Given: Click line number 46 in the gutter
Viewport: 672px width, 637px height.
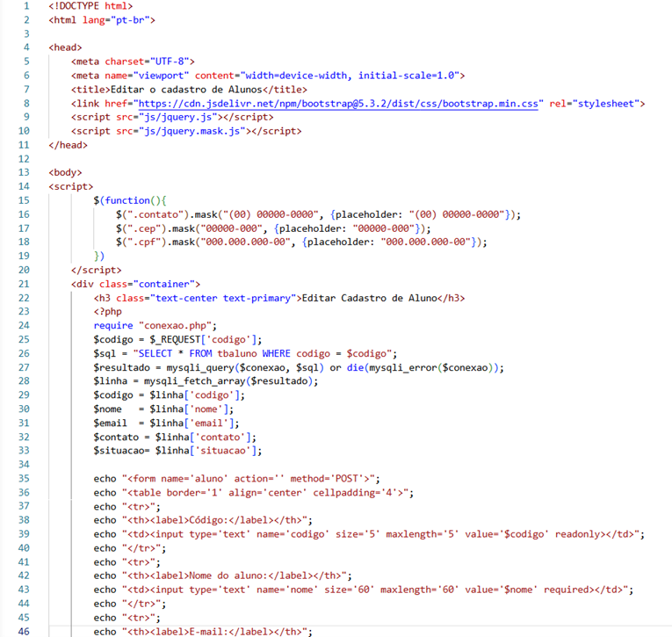Looking at the screenshot, I should coord(24,632).
